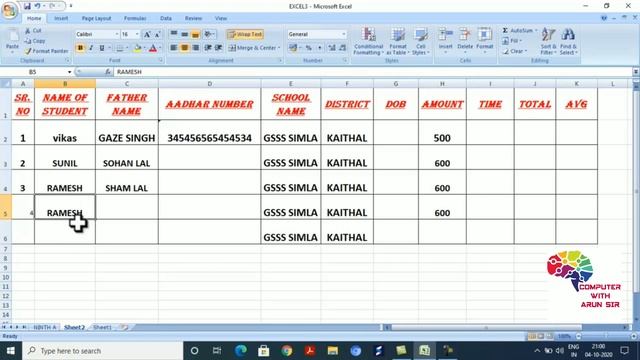The height and width of the screenshot is (360, 640).
Task: Select the Sheet1 sheet tab
Action: point(102,327)
